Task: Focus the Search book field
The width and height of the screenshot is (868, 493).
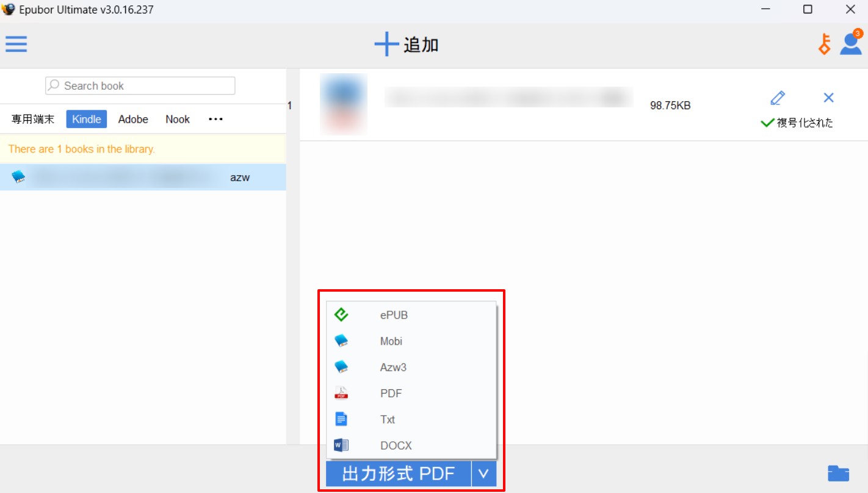Action: (x=140, y=85)
